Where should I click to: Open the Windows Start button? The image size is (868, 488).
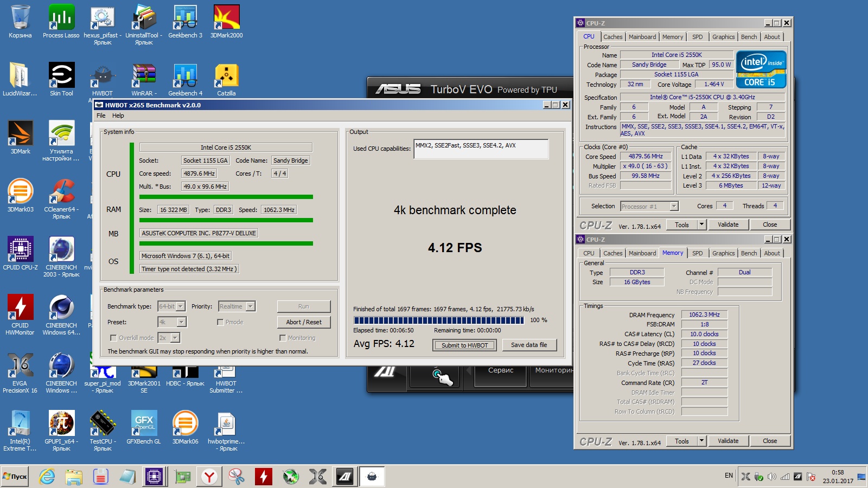(15, 477)
